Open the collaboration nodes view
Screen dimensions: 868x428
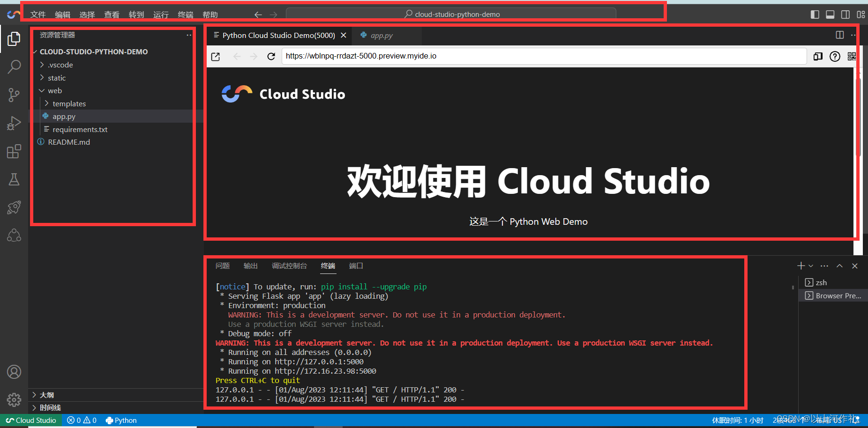14,235
